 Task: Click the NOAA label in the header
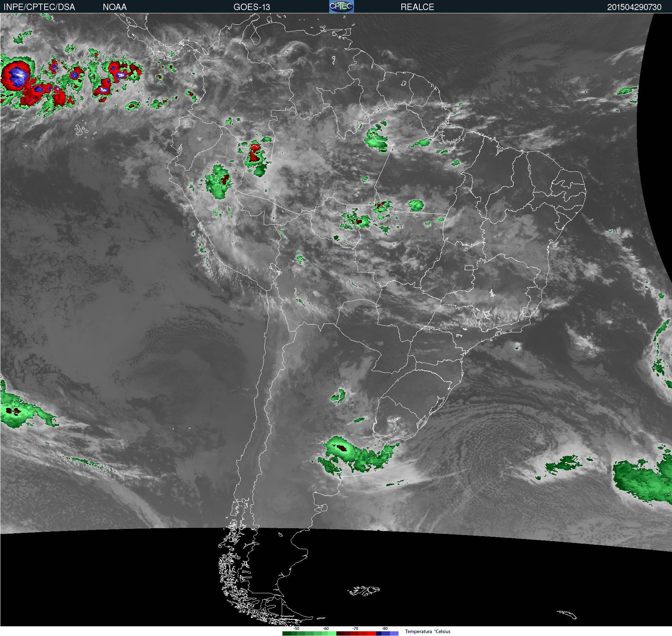[115, 7]
